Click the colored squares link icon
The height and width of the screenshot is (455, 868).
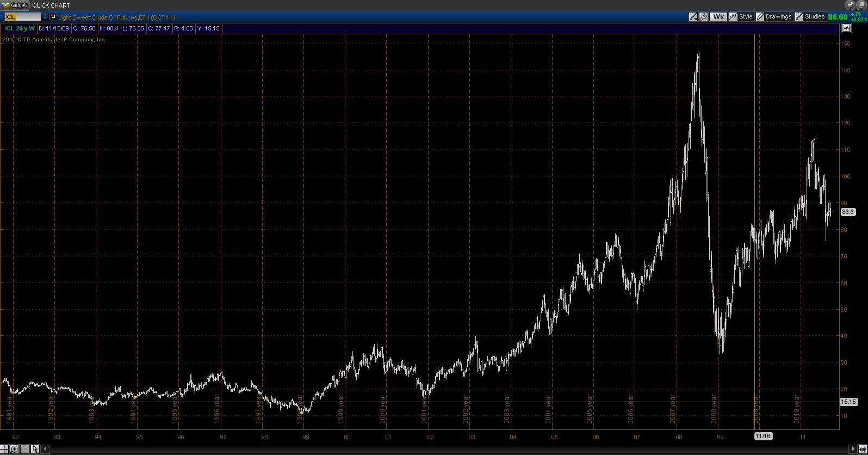point(53,17)
